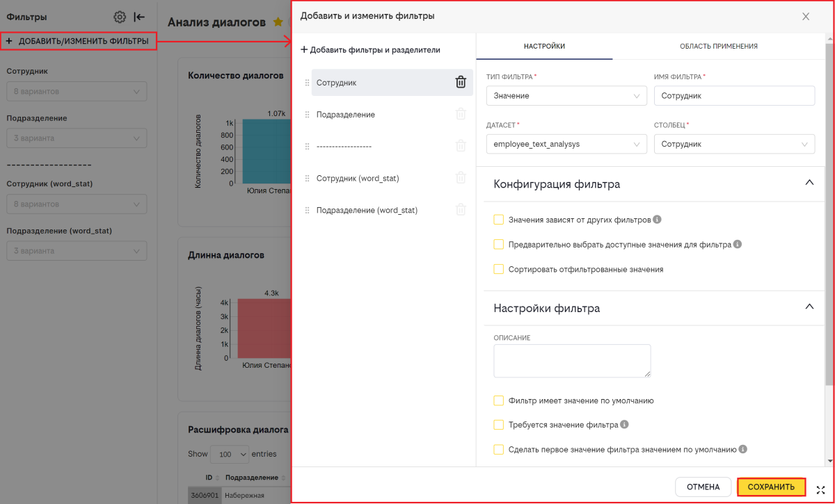
Task: Click table cell Набережная
Action: (x=245, y=496)
